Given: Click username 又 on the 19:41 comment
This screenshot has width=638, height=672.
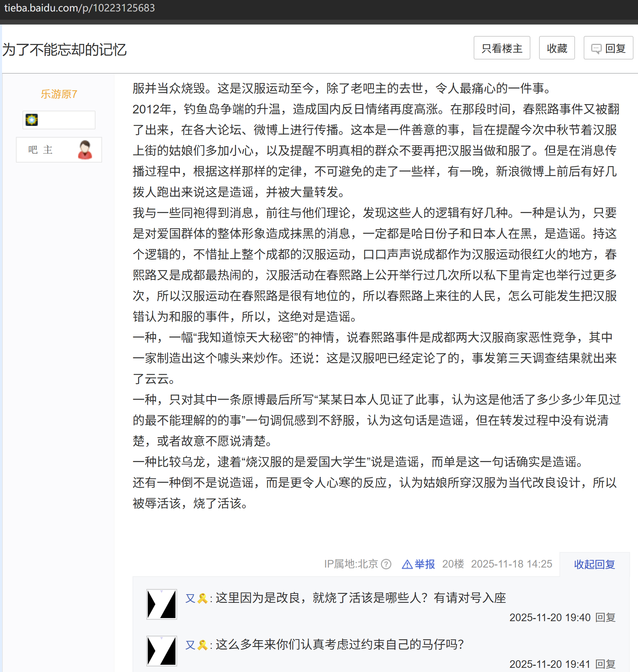Looking at the screenshot, I should pos(190,645).
